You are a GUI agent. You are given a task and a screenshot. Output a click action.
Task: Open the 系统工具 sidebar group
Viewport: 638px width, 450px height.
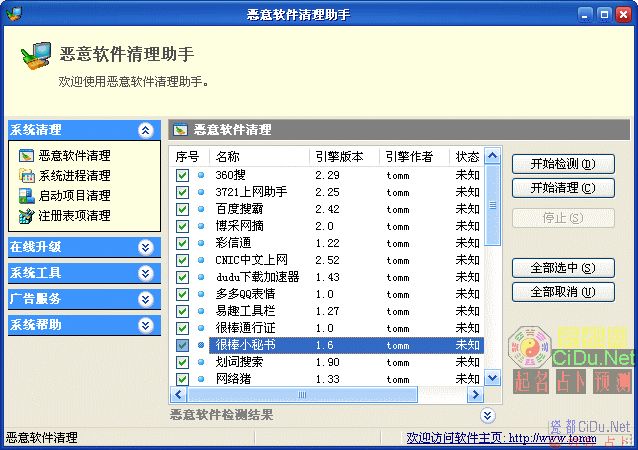(x=146, y=273)
